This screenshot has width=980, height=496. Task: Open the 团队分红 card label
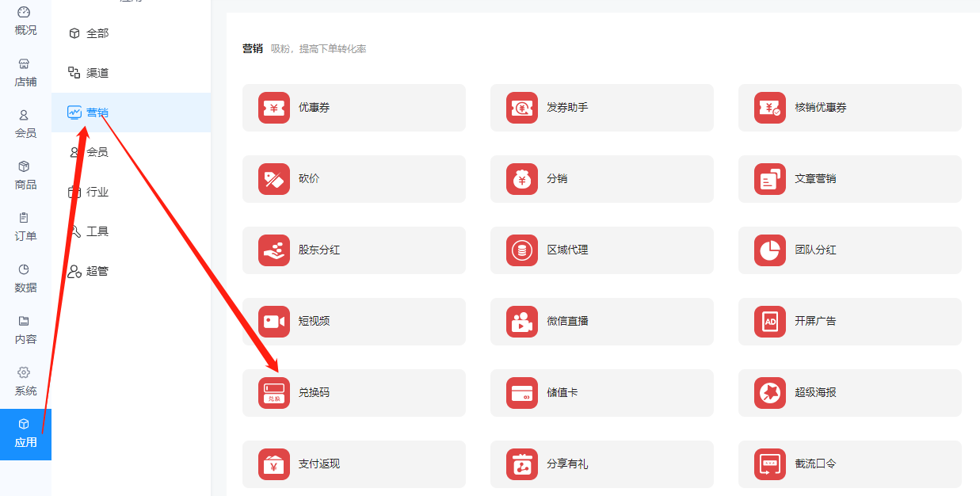[815, 250]
